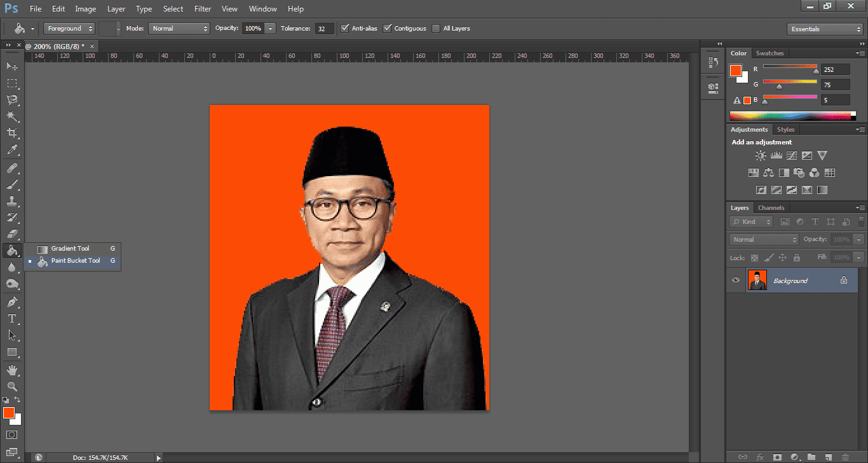Delete layer using trash icon

coord(844,457)
